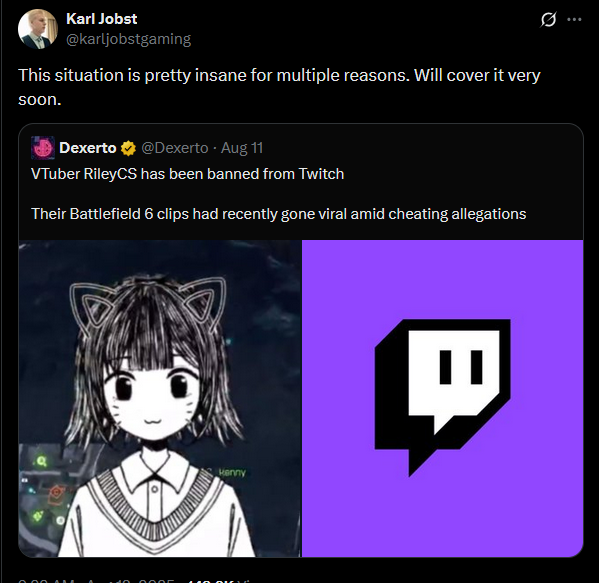This screenshot has height=583, width=599.
Task: Open quoted tweet text about RileyCS ban
Action: 188,174
